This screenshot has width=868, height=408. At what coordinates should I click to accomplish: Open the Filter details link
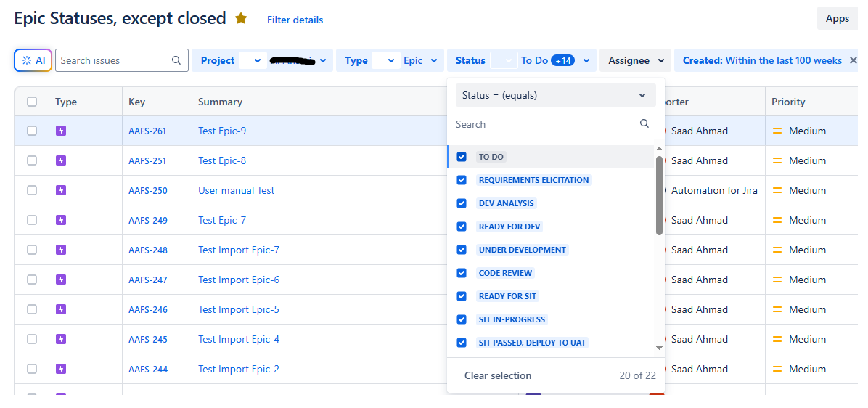295,20
